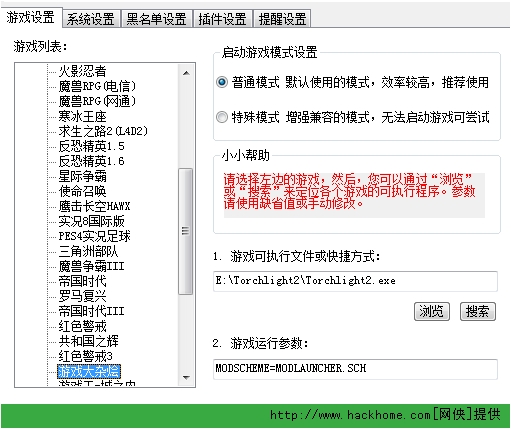Click the 搜索 button
This screenshot has width=511, height=429.
pyautogui.click(x=478, y=311)
